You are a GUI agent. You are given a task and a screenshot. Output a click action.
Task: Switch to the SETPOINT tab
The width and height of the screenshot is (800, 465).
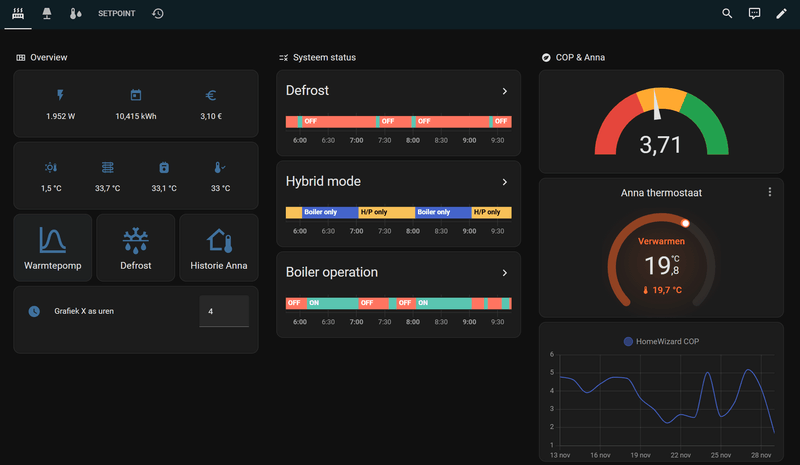(x=116, y=14)
